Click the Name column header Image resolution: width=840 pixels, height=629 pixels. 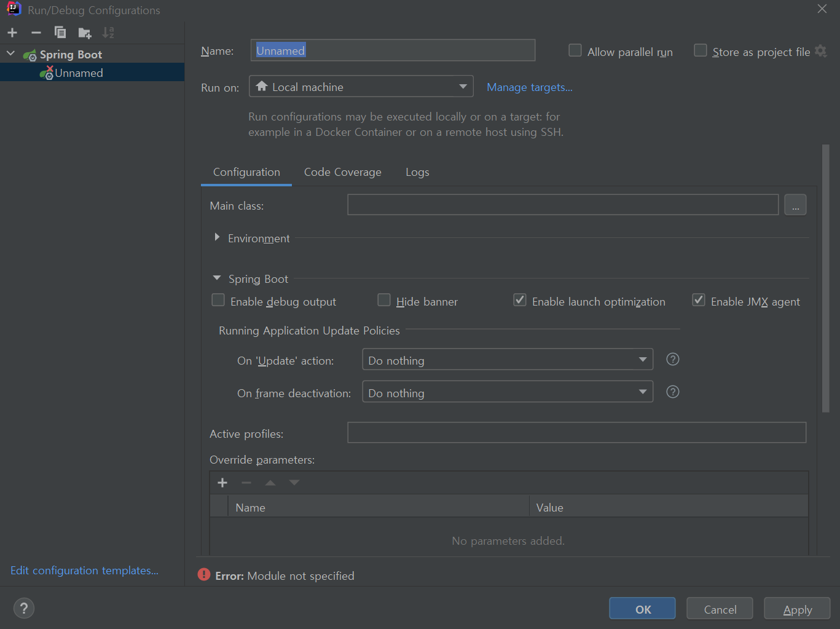pyautogui.click(x=378, y=507)
